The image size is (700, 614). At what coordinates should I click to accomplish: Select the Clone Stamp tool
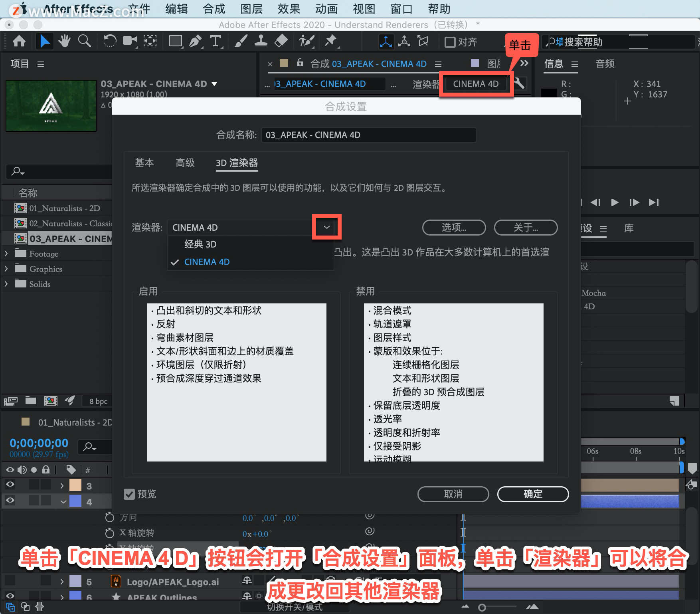tap(261, 41)
